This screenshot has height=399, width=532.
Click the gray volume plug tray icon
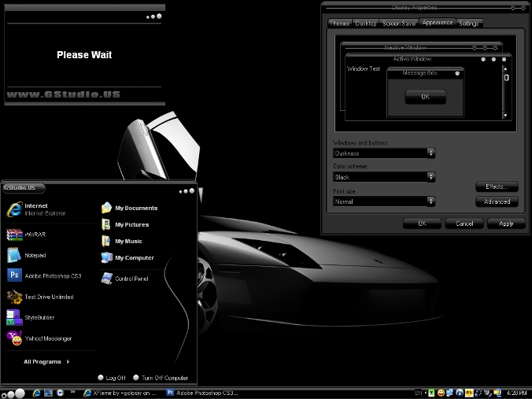(x=488, y=393)
